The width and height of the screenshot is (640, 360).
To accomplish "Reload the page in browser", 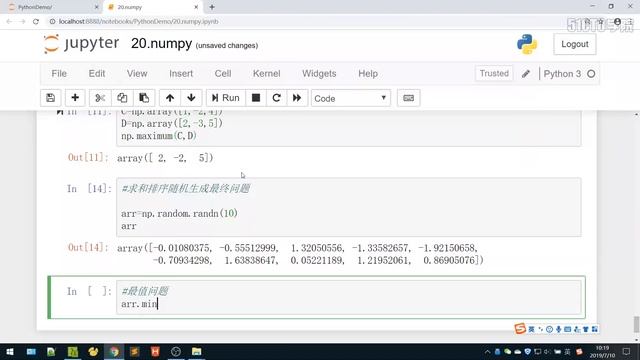I will (x=36, y=22).
